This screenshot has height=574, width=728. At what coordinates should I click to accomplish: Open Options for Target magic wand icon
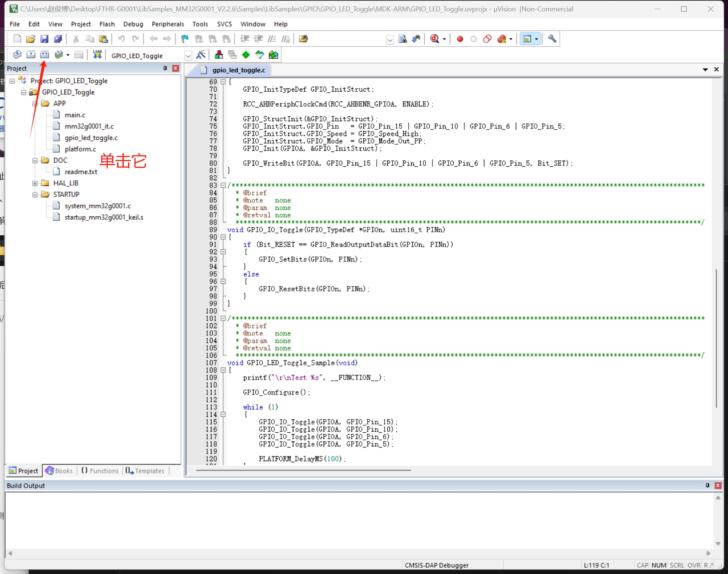pyautogui.click(x=201, y=55)
